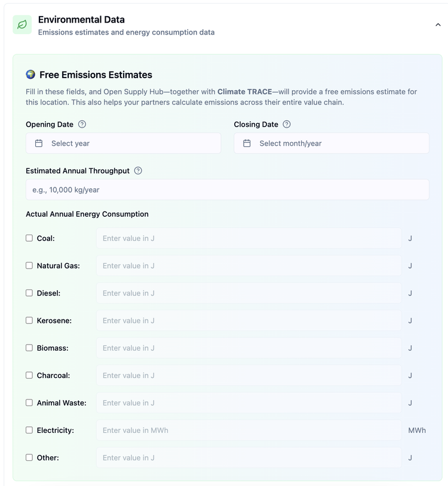Click the Environmental Data section heading

pos(81,20)
